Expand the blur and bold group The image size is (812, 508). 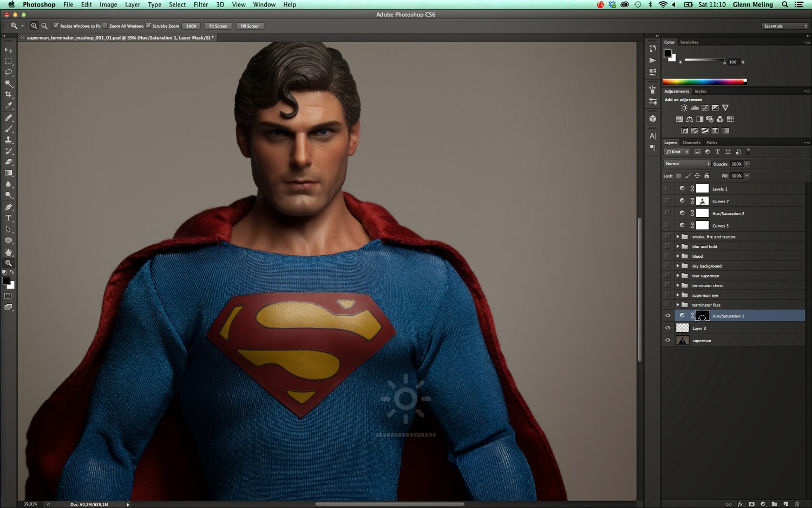(x=677, y=246)
